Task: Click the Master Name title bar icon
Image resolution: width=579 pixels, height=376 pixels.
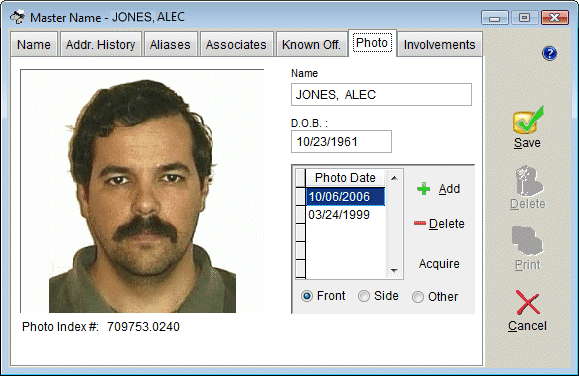Action: pos(17,17)
